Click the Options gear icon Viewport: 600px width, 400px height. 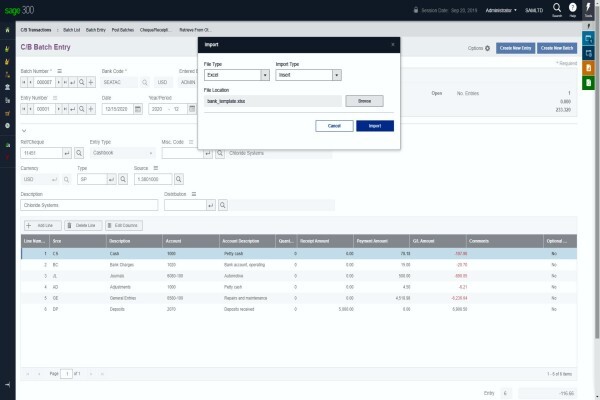pyautogui.click(x=488, y=48)
